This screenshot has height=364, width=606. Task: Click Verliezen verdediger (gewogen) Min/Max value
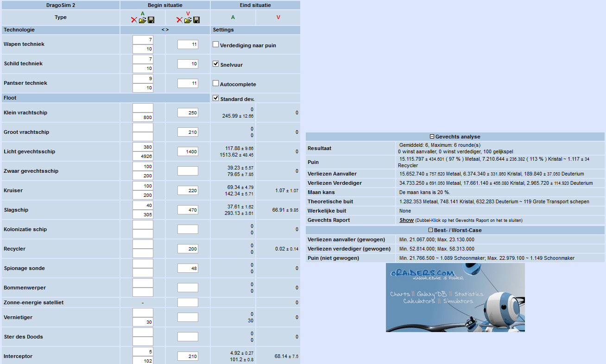pos(437,249)
